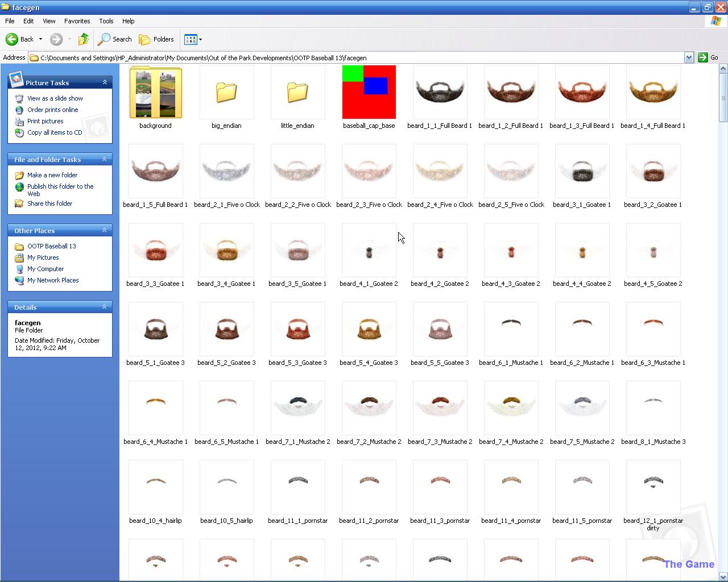Collapse the Picture Tasks panel
The width and height of the screenshot is (728, 582).
pyautogui.click(x=105, y=82)
